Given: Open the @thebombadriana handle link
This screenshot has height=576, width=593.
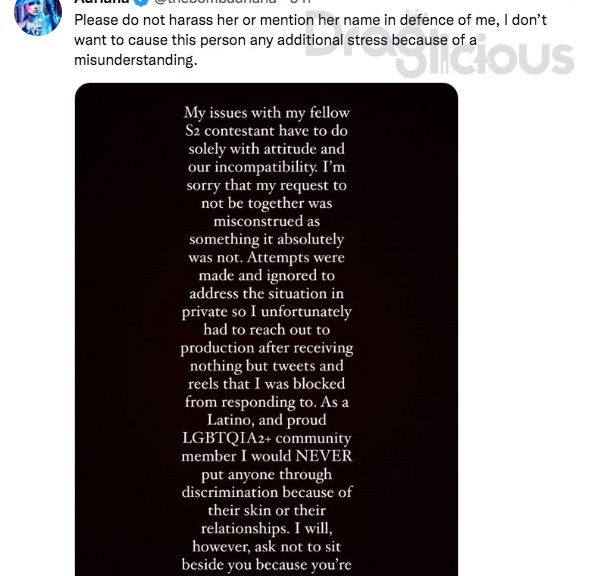Looking at the screenshot, I should (x=216, y=2).
